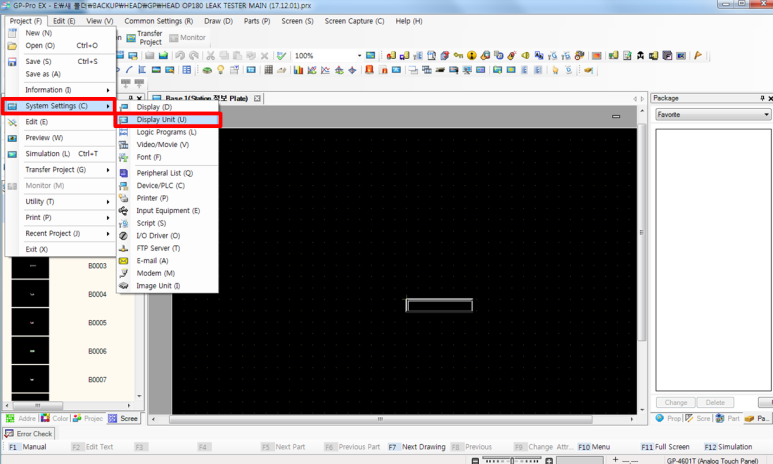Click the delete X toolbar icon
773x464 pixels.
tap(265, 56)
